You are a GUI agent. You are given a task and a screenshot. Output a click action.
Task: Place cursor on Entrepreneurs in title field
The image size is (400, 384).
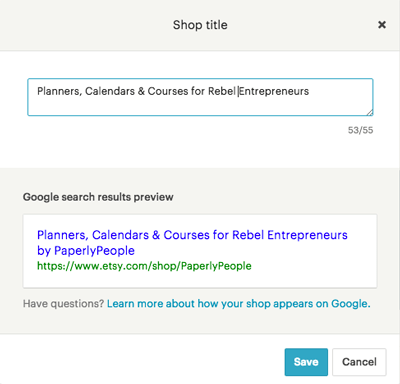(x=274, y=91)
